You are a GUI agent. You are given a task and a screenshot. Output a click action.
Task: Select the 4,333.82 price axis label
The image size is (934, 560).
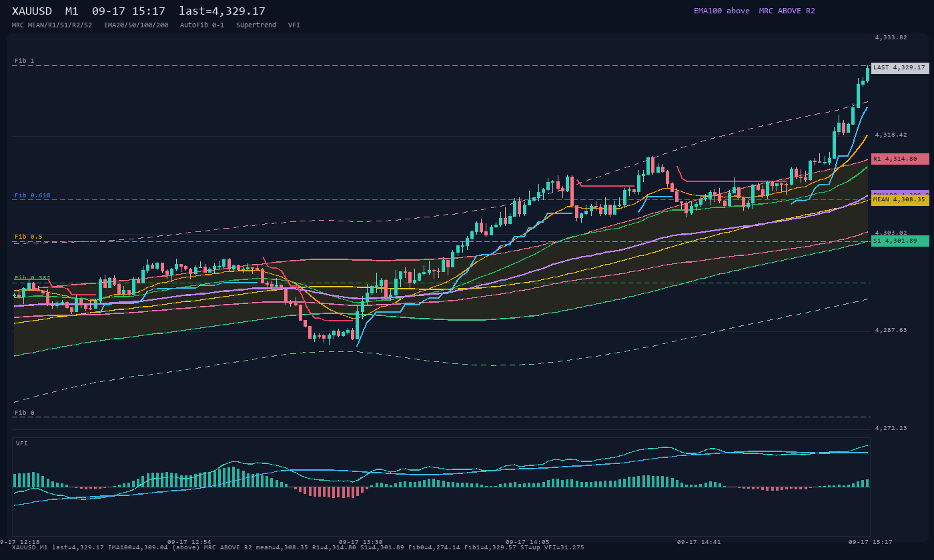[x=891, y=37]
